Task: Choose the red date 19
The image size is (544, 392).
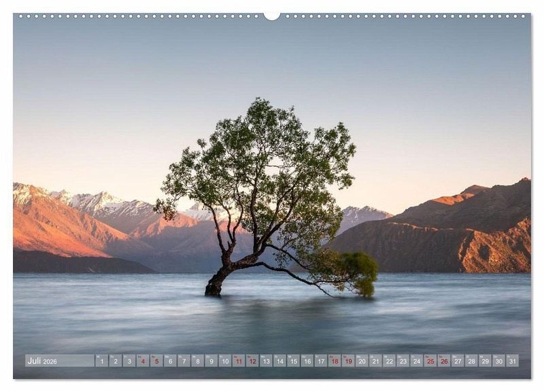Action: click(348, 361)
